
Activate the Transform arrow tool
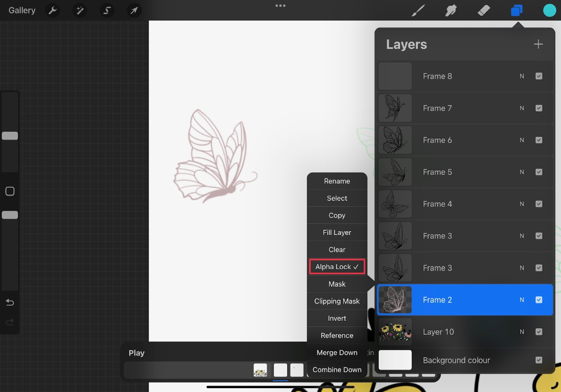134,10
